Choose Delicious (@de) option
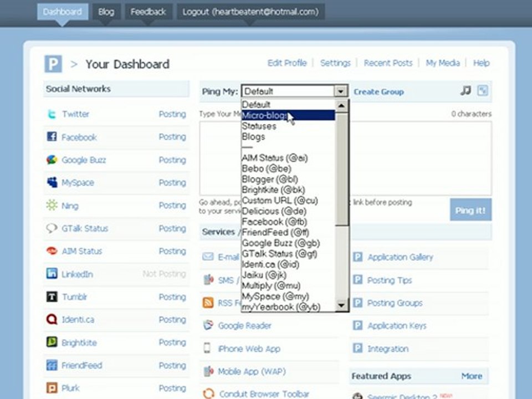 (288, 211)
